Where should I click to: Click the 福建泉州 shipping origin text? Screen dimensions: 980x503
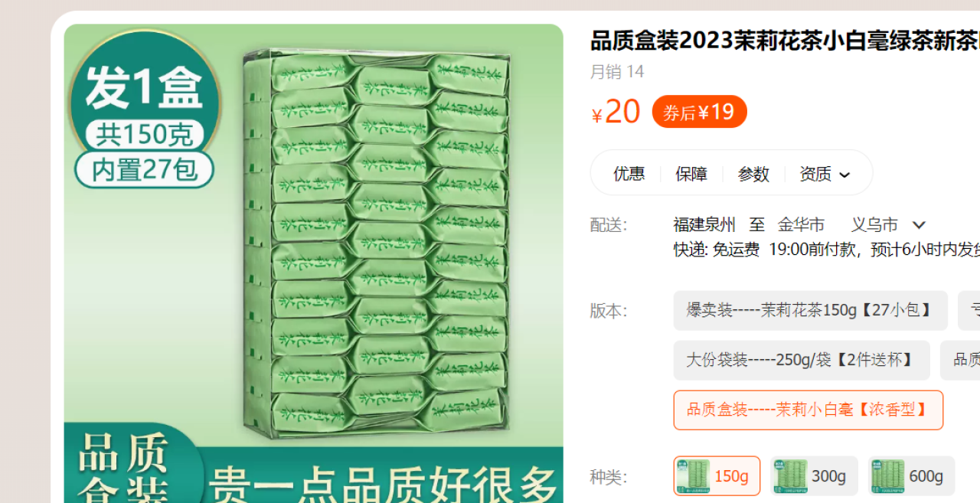(704, 225)
